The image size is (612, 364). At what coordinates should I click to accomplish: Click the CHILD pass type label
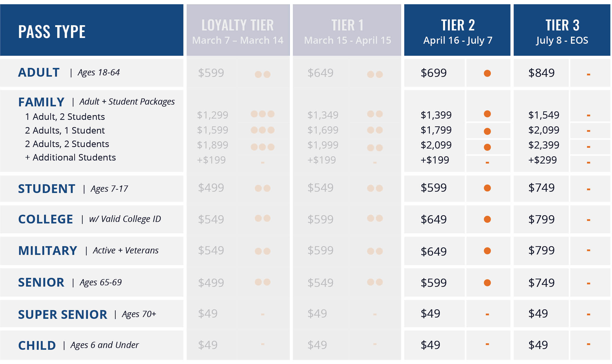click(x=37, y=346)
